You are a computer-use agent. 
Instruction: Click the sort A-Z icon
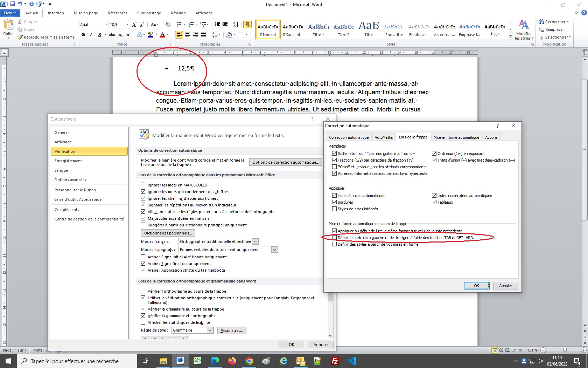pos(236,25)
